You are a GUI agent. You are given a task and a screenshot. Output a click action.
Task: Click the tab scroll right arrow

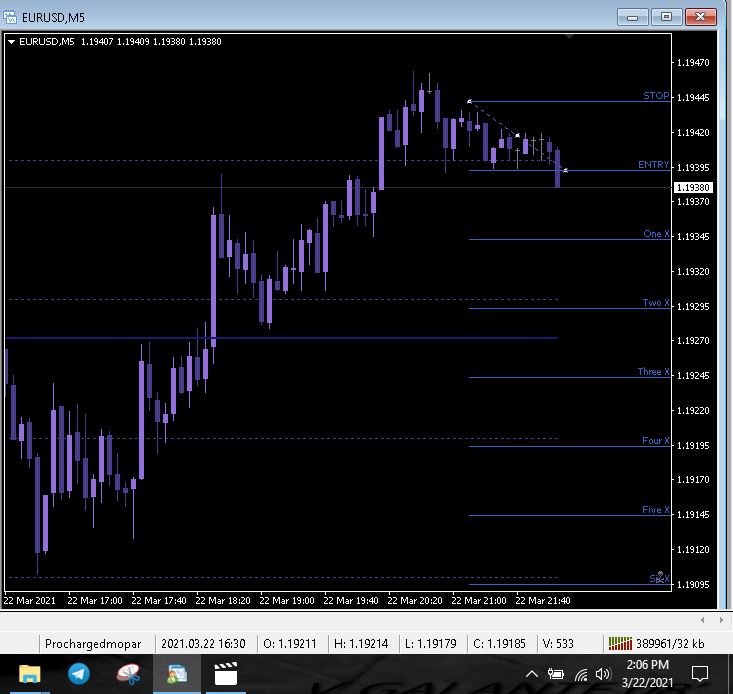pos(721,620)
